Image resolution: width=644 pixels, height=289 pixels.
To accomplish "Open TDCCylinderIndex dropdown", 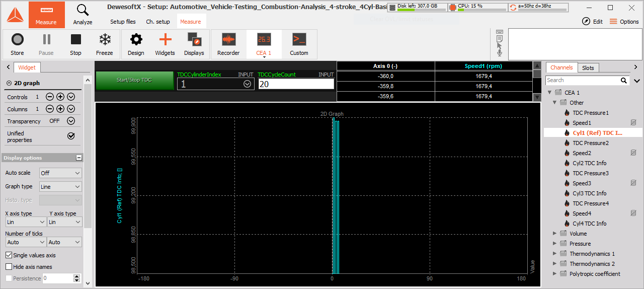I will point(247,84).
